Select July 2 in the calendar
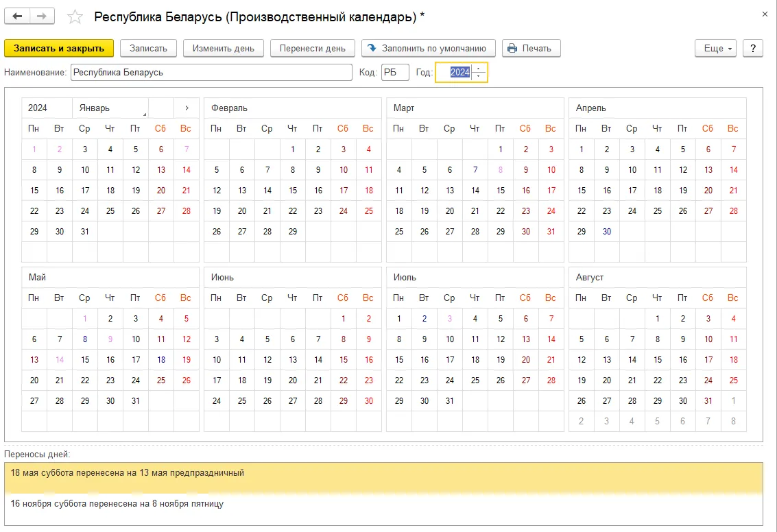 coord(425,319)
